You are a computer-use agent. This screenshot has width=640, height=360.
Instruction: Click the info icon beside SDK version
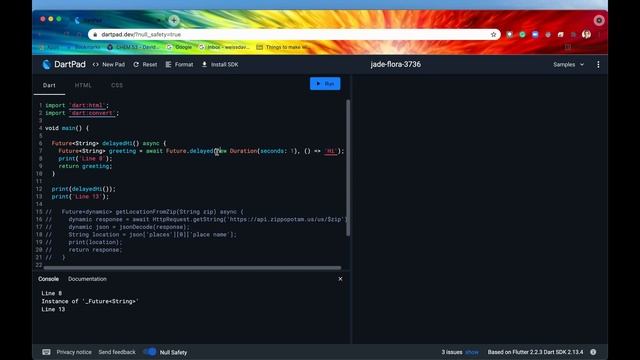593,352
